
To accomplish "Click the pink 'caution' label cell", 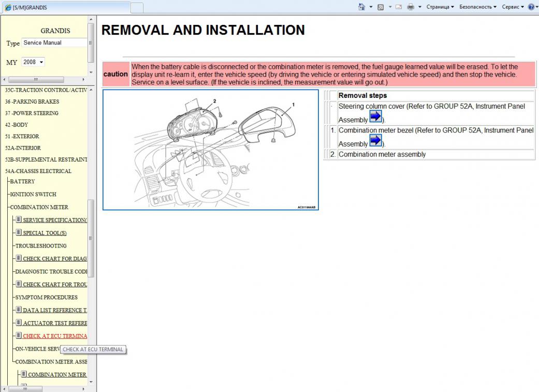I will point(116,74).
